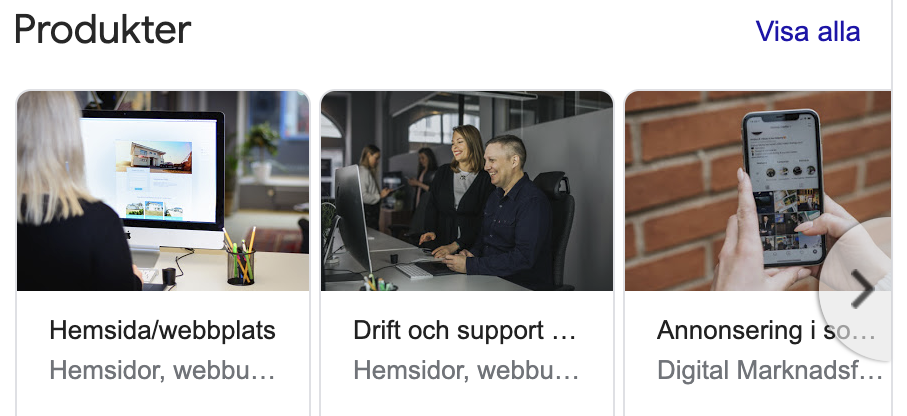907x416 pixels.
Task: Click the brick wall in third photo
Action: click(x=683, y=190)
